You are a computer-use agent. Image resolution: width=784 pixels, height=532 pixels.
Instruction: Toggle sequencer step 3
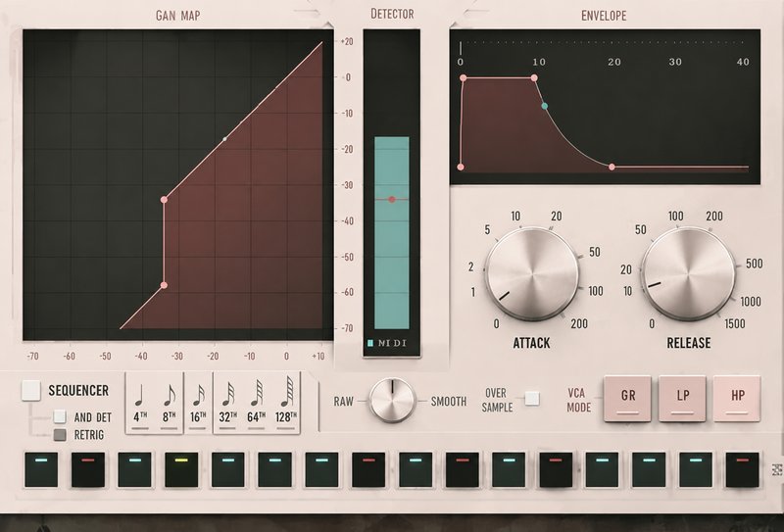pyautogui.click(x=134, y=469)
